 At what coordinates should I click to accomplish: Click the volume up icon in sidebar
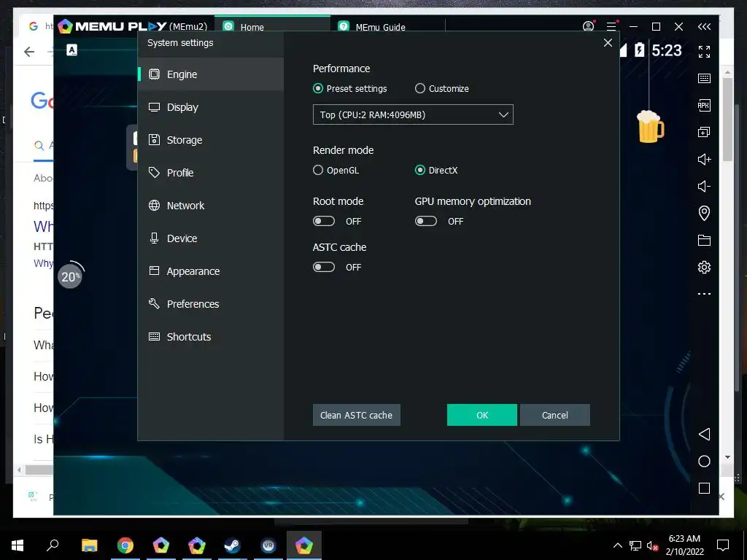coord(704,159)
